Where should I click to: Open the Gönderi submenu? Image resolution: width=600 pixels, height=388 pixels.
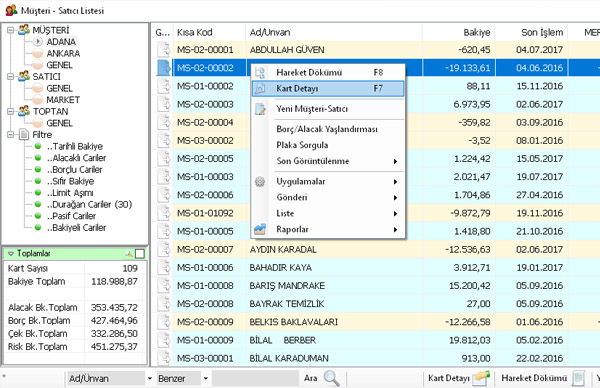tap(328, 197)
